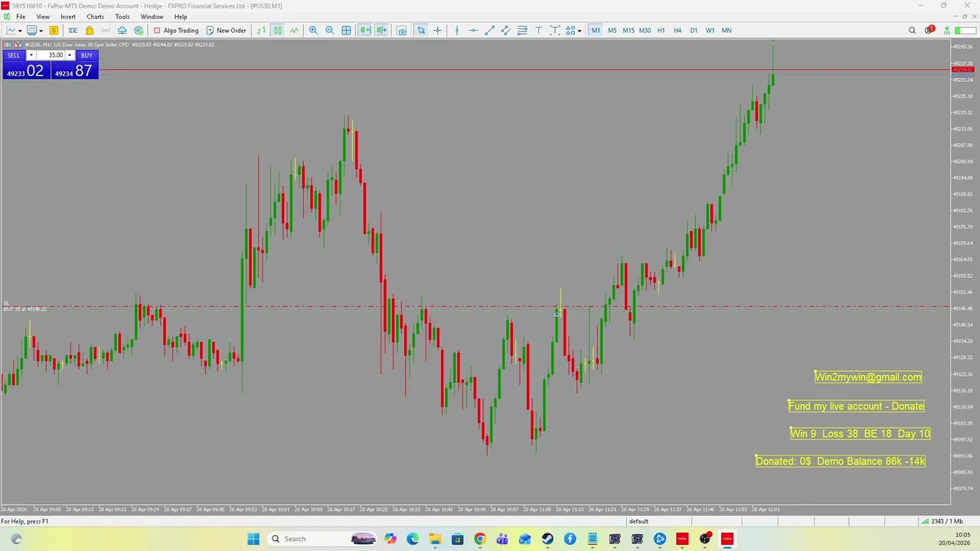Select the equidistant channel tool

505,31
